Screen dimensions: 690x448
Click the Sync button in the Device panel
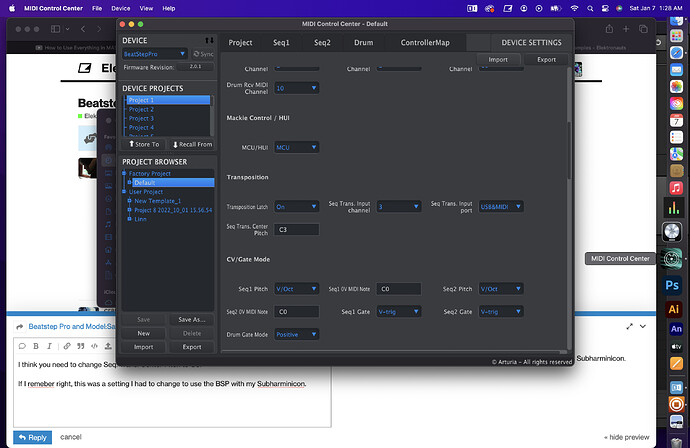tap(204, 54)
